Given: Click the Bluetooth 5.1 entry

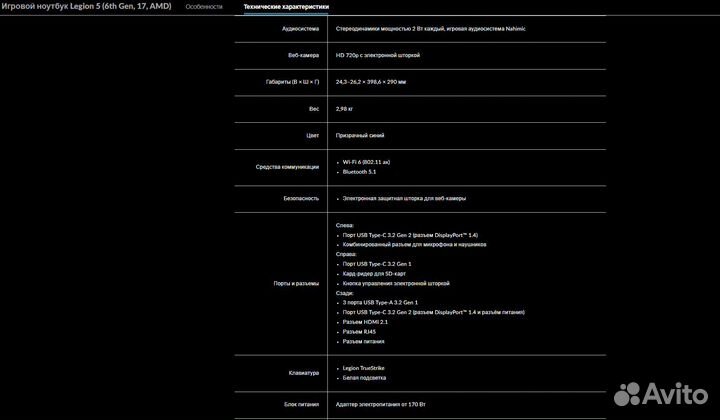Looking at the screenshot, I should coord(359,172).
